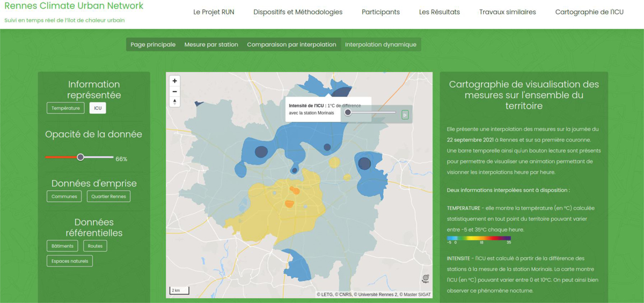Click the 'Information représentée' heading
The width and height of the screenshot is (644, 303).
click(94, 90)
